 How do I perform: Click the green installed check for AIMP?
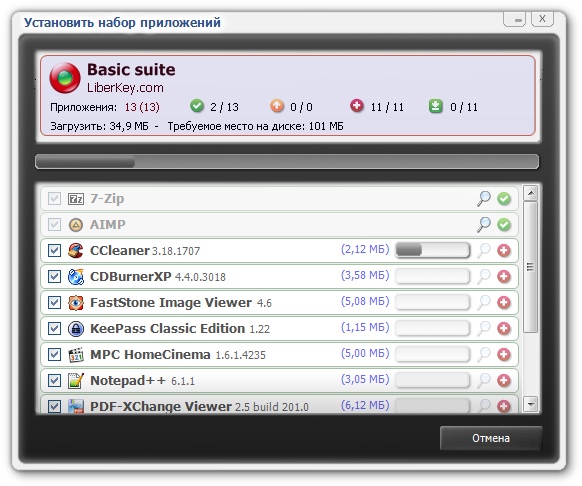504,225
